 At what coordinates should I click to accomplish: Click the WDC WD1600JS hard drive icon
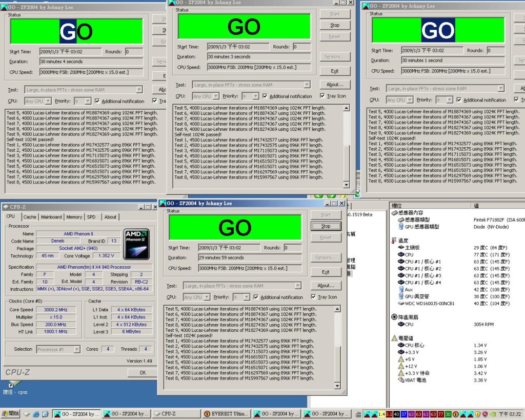[x=401, y=304]
